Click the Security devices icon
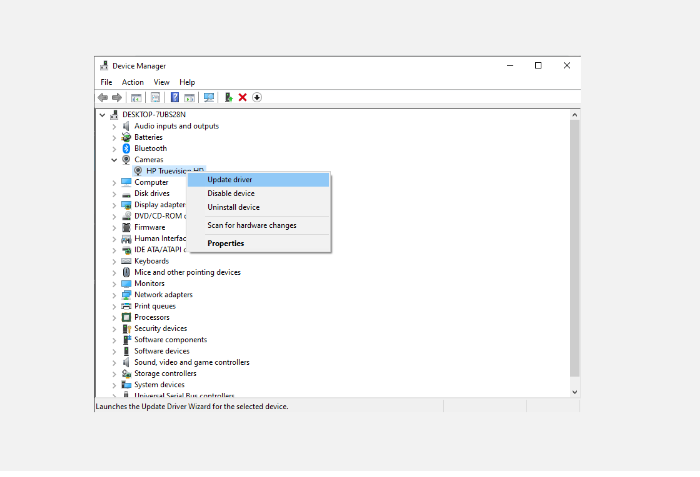 tap(126, 328)
